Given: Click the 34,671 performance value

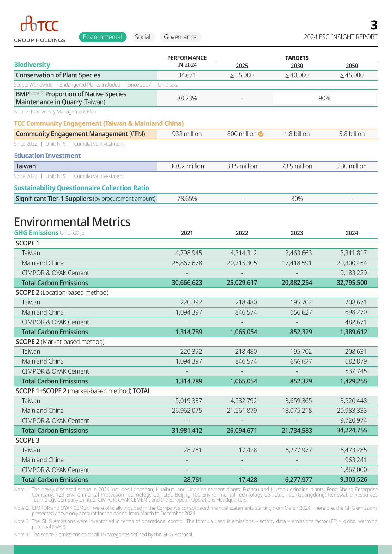Looking at the screenshot, I should [x=187, y=75].
